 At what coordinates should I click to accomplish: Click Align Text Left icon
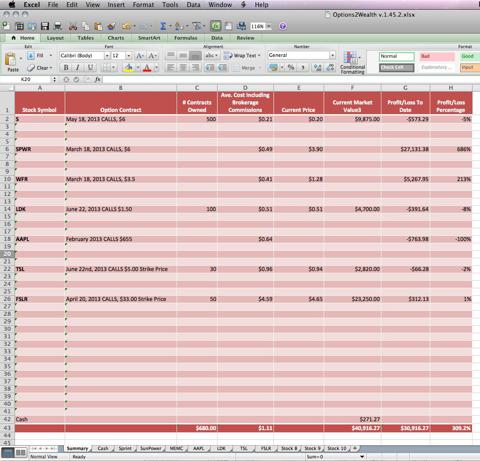point(171,68)
